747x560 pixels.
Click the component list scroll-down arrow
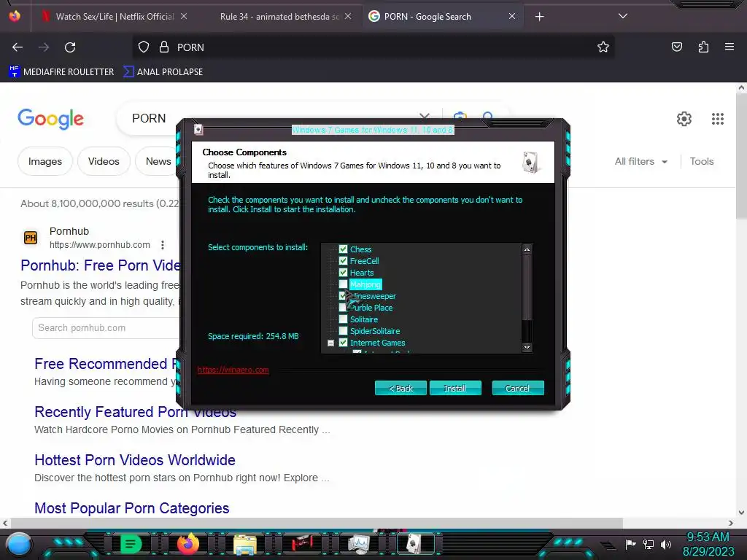coord(527,348)
